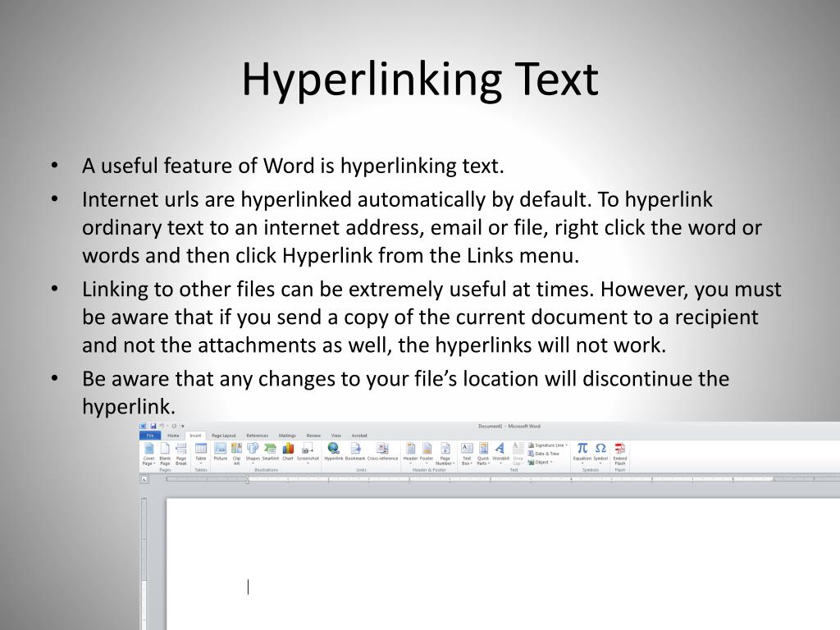Click Redo in Quick Access Toolbar
Screen dimensions: 840x630
click(x=174, y=426)
